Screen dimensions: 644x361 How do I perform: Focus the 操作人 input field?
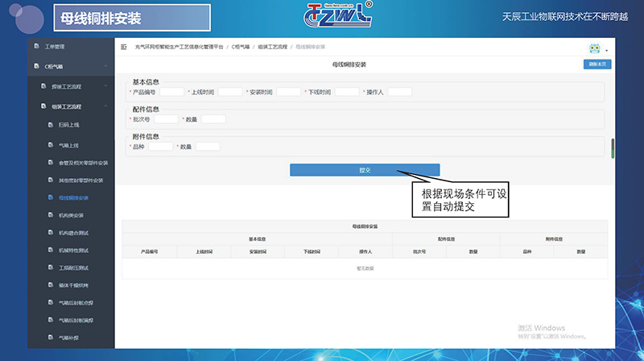click(399, 92)
